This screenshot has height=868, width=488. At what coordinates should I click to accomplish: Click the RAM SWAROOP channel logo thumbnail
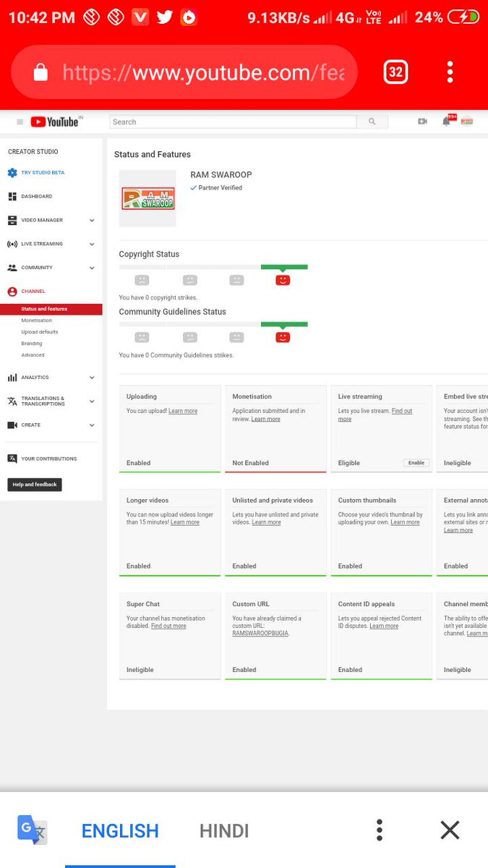click(x=147, y=198)
